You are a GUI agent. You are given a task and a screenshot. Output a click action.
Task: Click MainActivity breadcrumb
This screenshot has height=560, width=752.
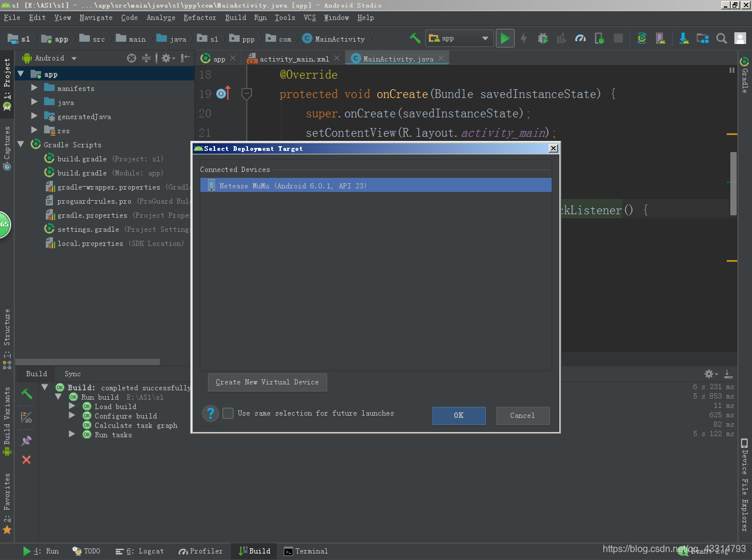[x=334, y=39]
